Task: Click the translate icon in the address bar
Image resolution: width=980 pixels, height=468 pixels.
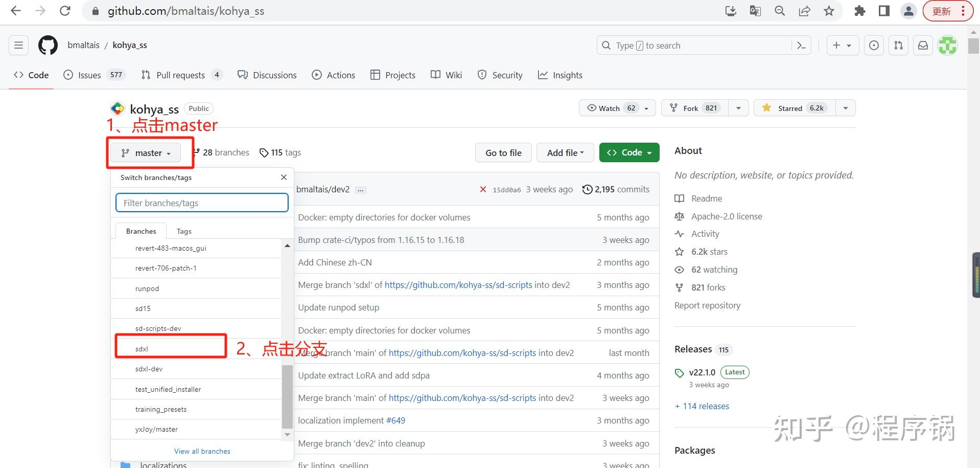Action: [x=755, y=11]
